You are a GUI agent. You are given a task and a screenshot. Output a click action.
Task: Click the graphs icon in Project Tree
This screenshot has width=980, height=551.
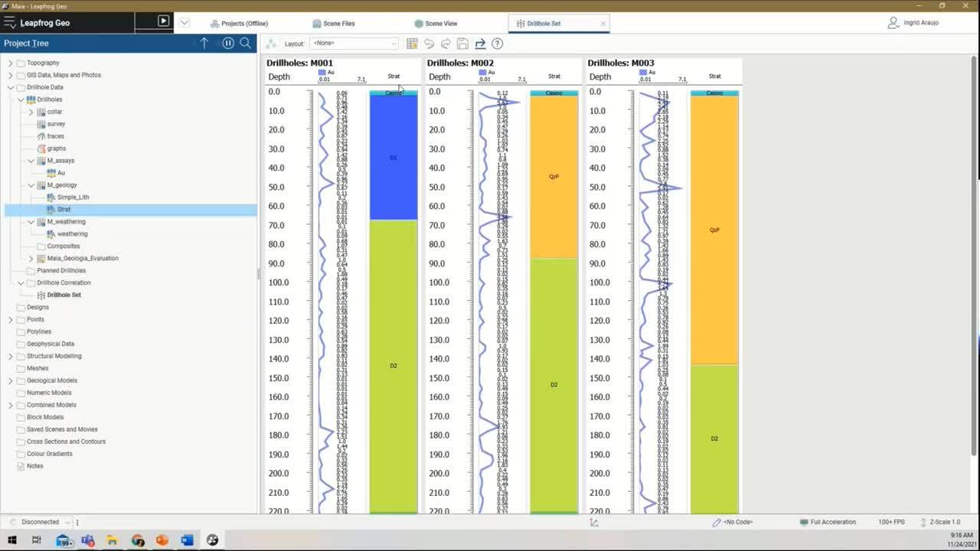tap(41, 148)
